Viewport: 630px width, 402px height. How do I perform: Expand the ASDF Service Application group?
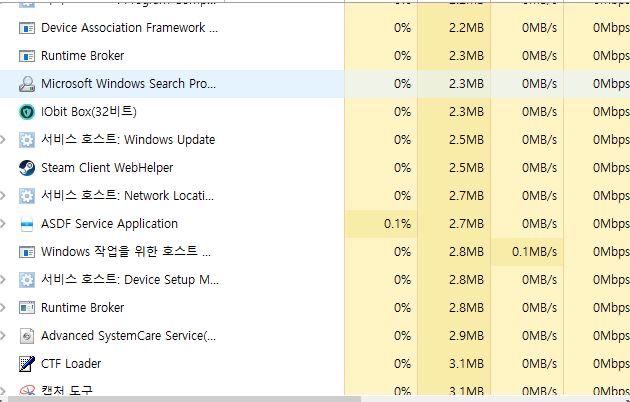5,224
